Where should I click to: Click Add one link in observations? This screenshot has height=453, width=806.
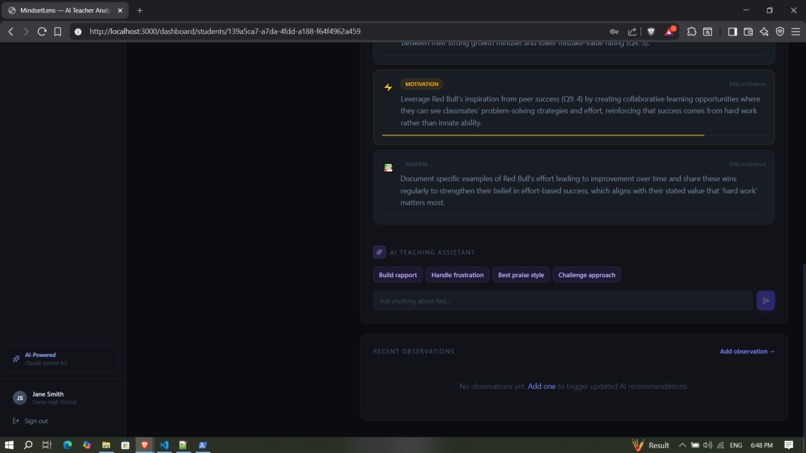coord(541,386)
